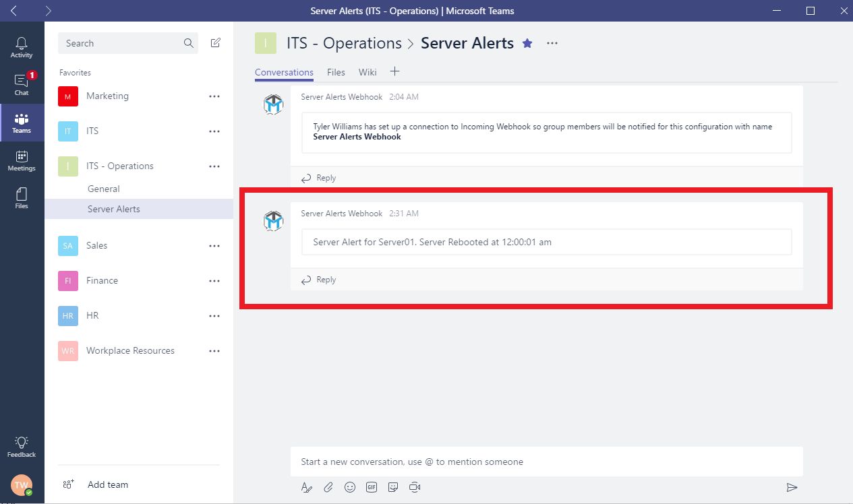Click Add team at the bottom
Image resolution: width=853 pixels, height=504 pixels.
107,484
